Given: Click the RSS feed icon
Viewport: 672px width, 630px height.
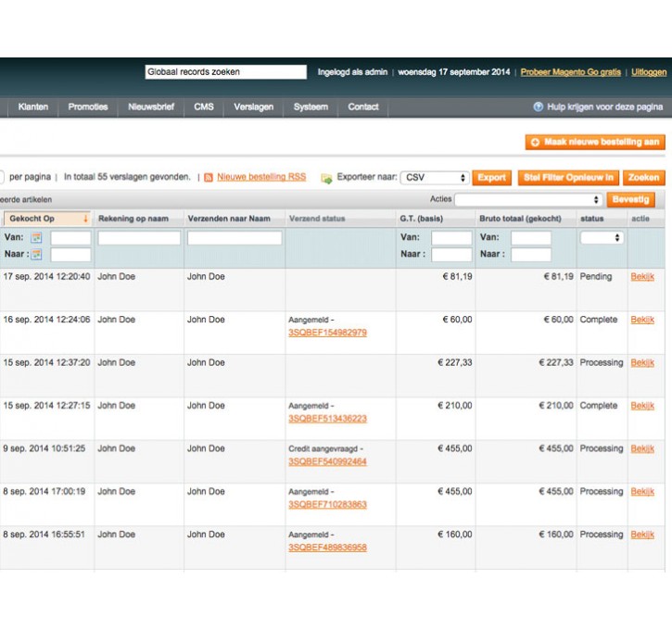Looking at the screenshot, I should tap(209, 177).
